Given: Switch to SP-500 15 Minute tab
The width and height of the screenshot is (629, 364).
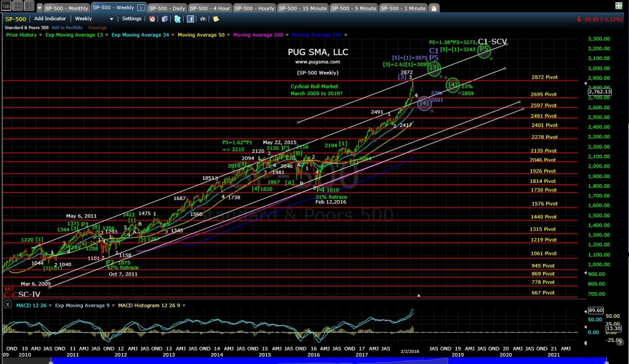Looking at the screenshot, I should coord(302,8).
